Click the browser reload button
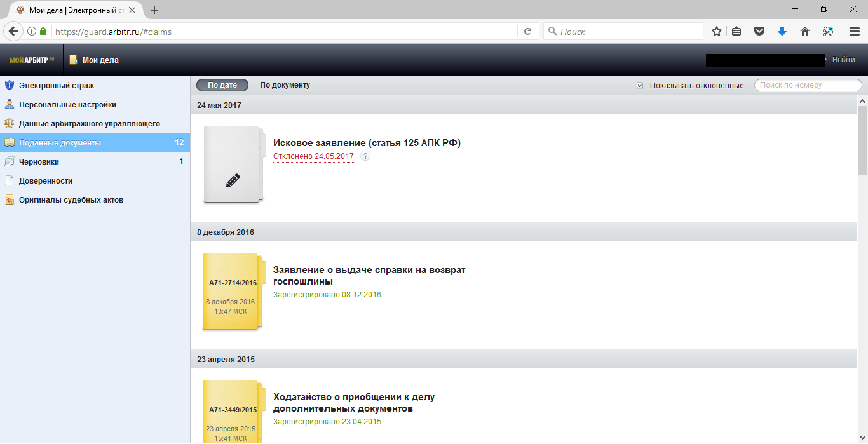 click(527, 31)
